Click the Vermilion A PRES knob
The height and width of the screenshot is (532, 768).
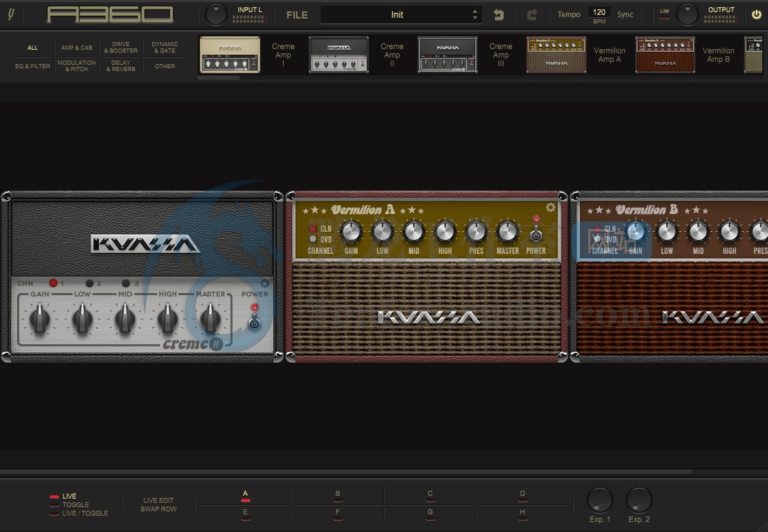tap(476, 232)
